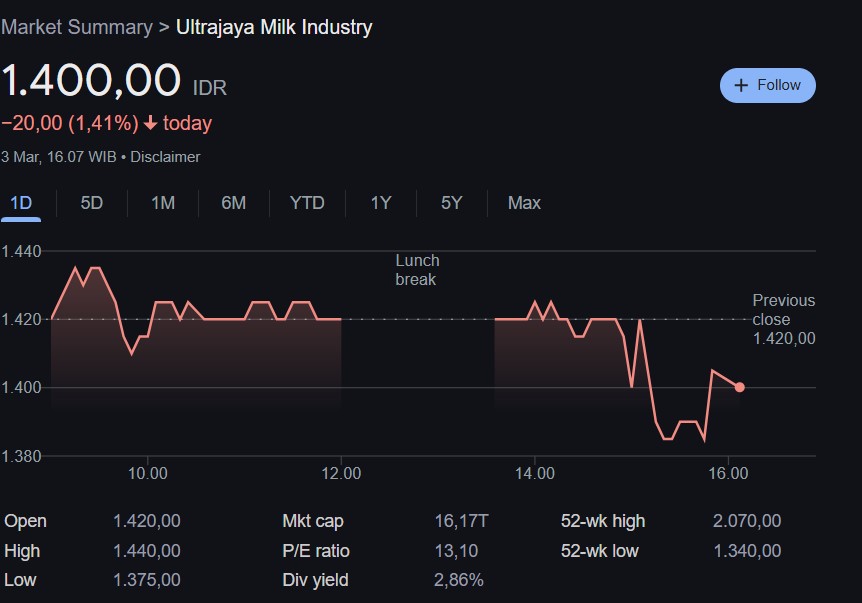This screenshot has width=862, height=603.
Task: Click the Ultrajaya Milk Industry title
Action: click(x=274, y=28)
